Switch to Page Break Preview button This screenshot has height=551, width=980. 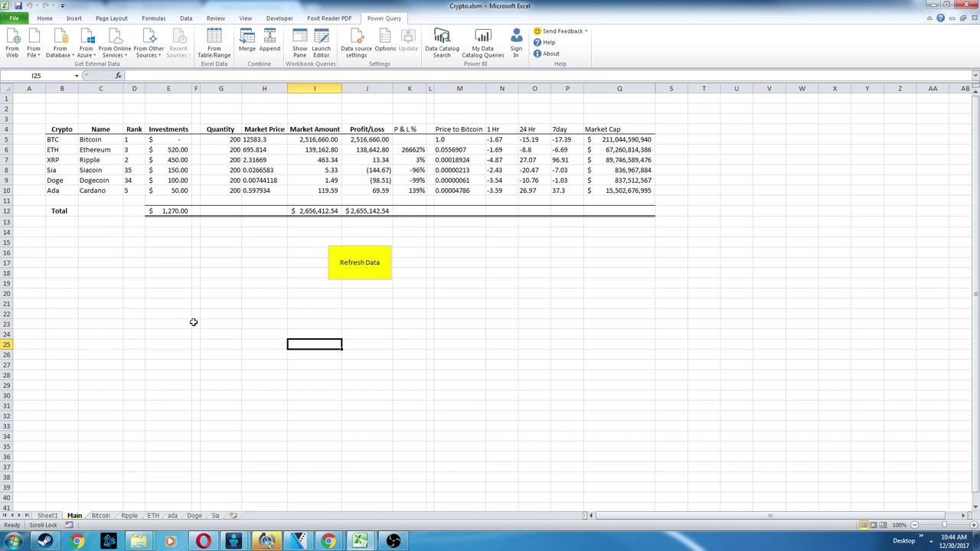[x=883, y=525]
